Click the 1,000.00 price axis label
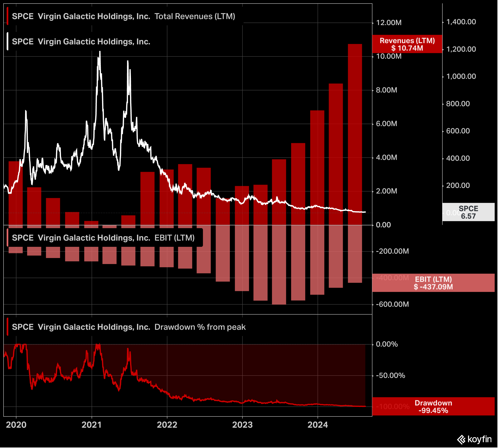The image size is (498, 448). [x=461, y=76]
